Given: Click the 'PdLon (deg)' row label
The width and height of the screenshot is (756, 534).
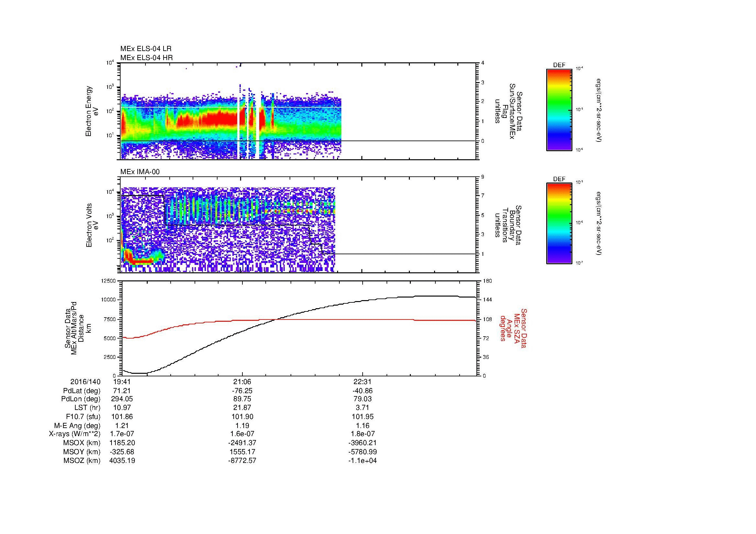Looking at the screenshot, I should tap(81, 399).
